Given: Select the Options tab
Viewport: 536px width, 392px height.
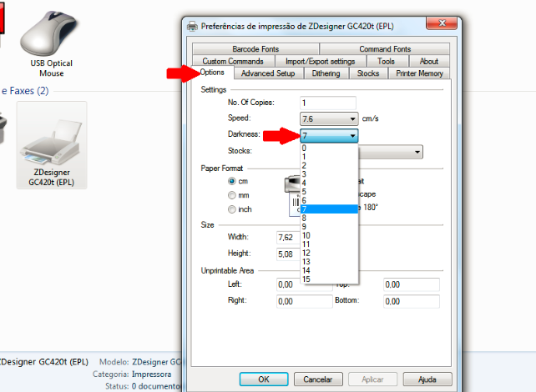Looking at the screenshot, I should click(x=212, y=73).
